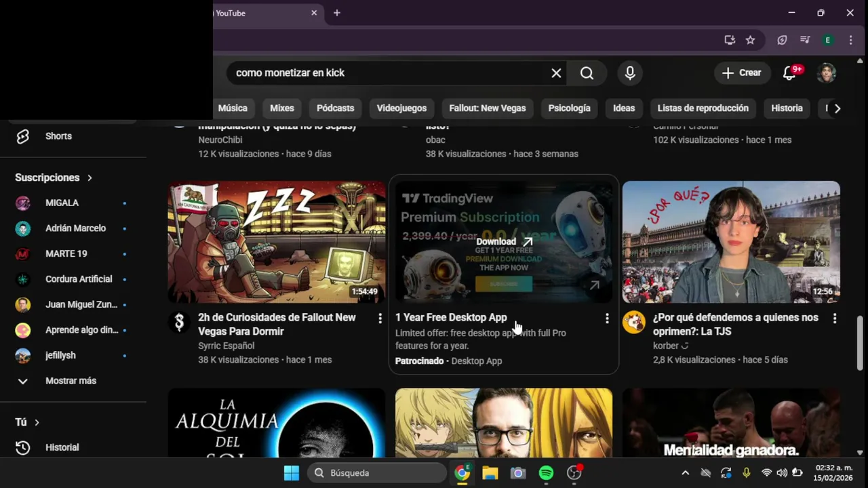
Task: Open the ¿Por qué? korber video thumbnail
Action: pos(731,242)
